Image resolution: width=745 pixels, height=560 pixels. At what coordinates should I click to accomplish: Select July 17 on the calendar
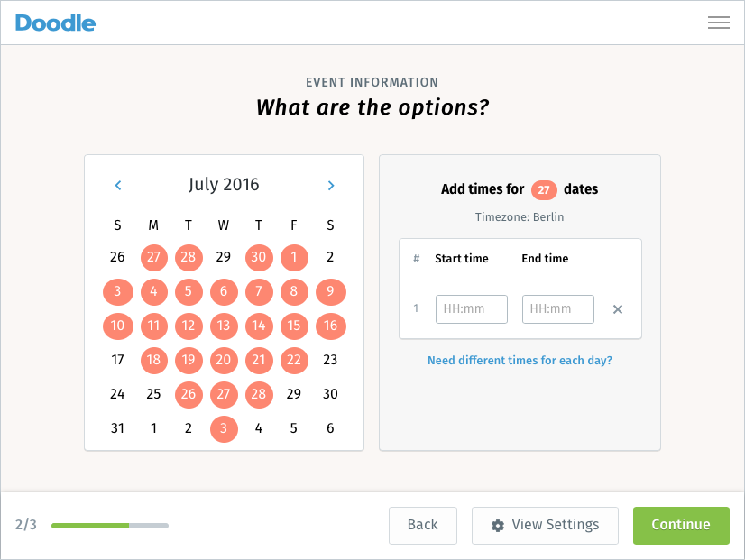(118, 360)
